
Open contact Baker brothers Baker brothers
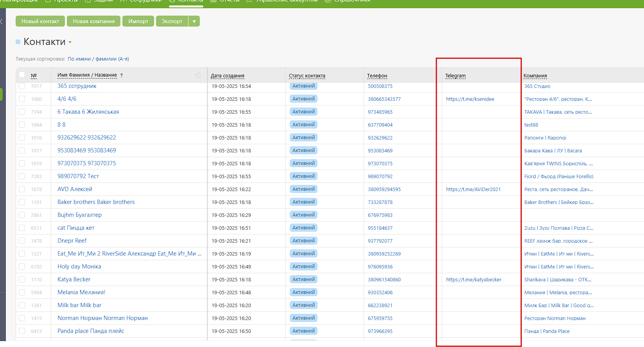96,202
